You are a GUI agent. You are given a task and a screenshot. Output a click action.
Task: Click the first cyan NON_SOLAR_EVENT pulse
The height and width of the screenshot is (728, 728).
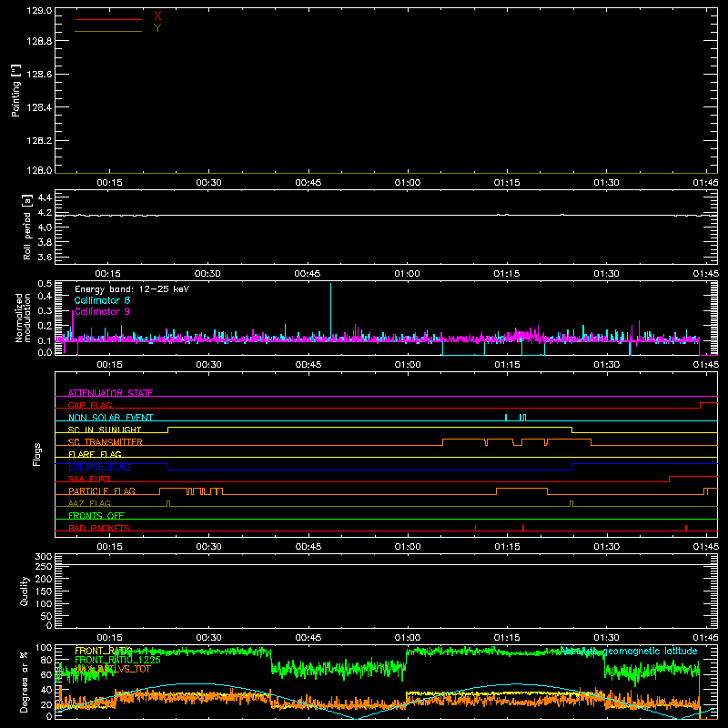point(506,417)
